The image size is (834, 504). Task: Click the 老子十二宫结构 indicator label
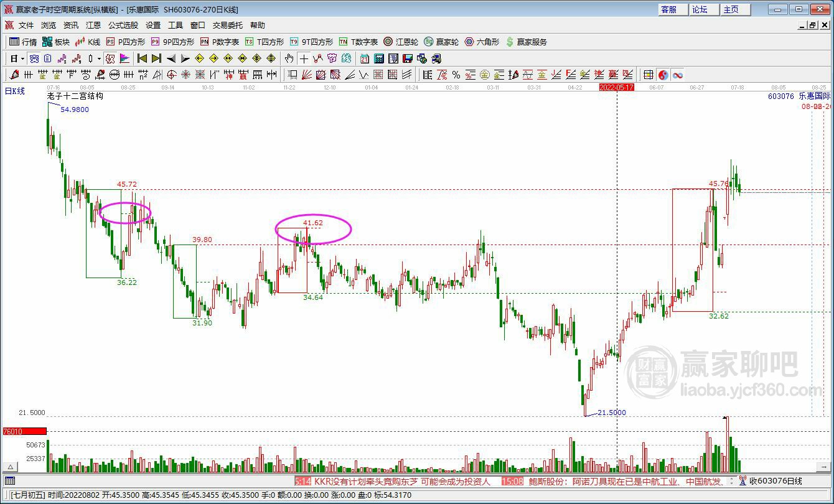(x=75, y=96)
